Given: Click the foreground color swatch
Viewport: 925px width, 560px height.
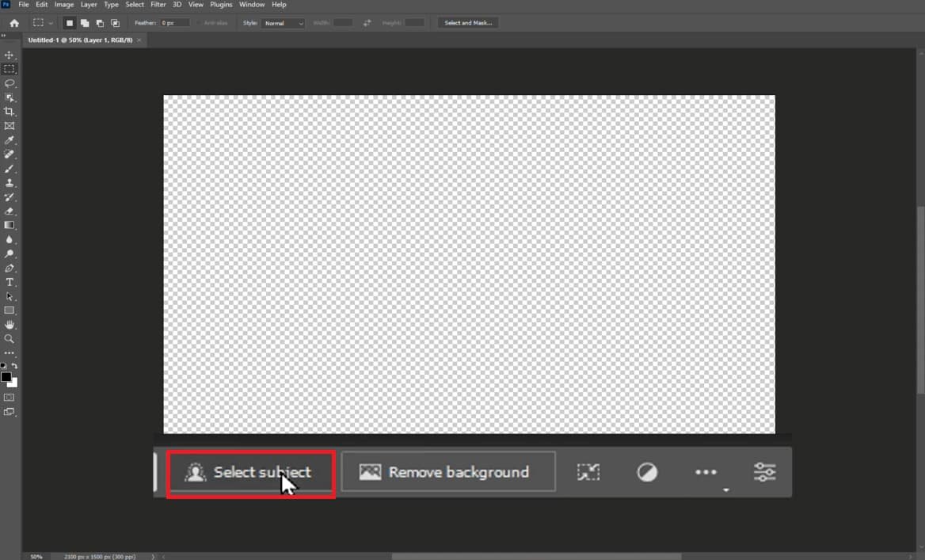Looking at the screenshot, I should (x=6, y=377).
